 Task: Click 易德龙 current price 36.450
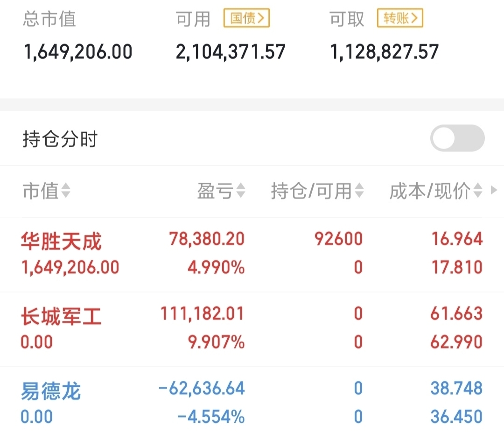coord(456,417)
